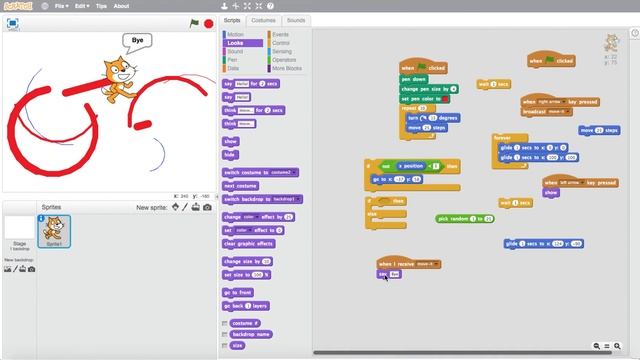Select the Grow sprite tool
Image resolution: width=640 pixels, height=360 pixels.
pyautogui.click(x=247, y=6)
